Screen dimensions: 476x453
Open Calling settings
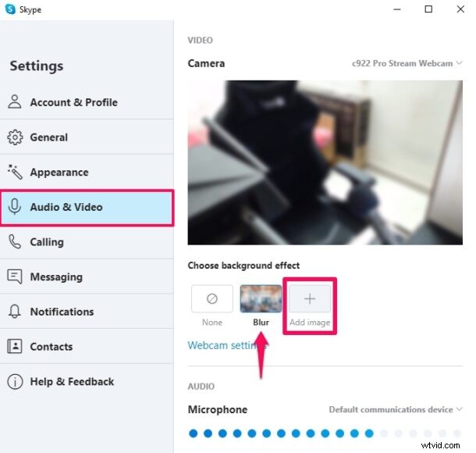coord(87,242)
